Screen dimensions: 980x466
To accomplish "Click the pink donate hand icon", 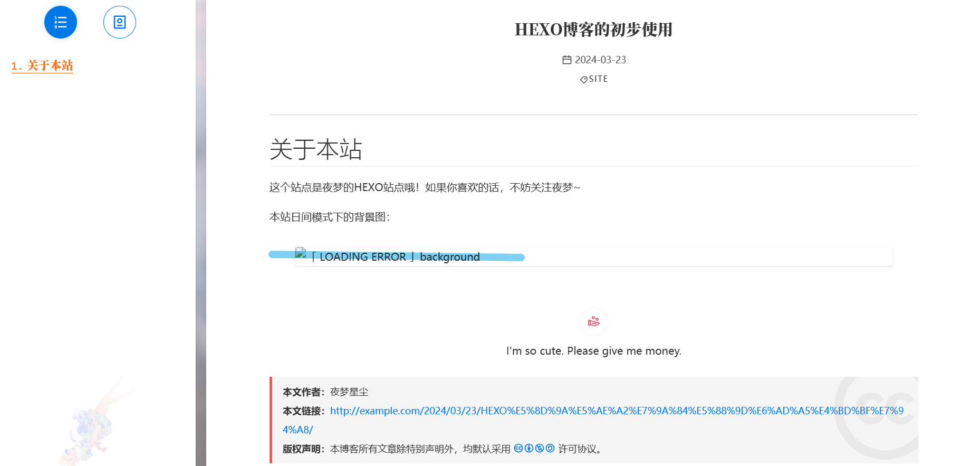I will [x=593, y=321].
